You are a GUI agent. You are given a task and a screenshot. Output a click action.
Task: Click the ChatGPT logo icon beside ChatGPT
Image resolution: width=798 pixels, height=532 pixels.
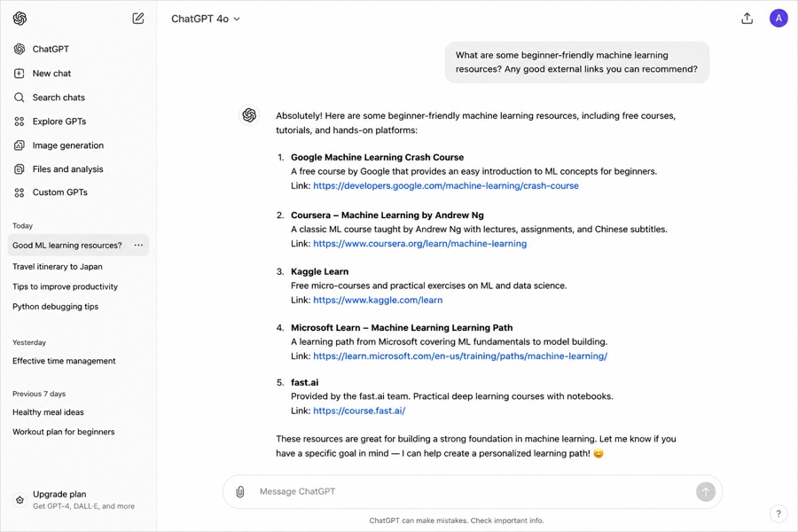(x=20, y=49)
